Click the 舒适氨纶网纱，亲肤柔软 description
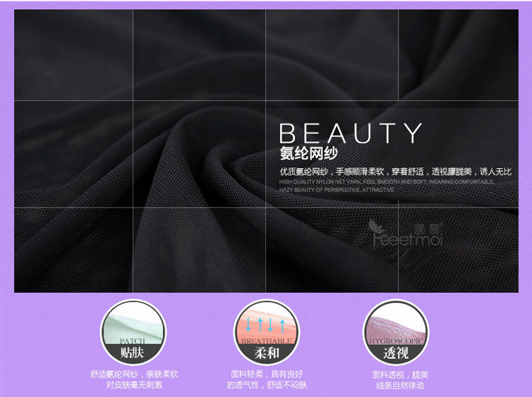 [x=133, y=374]
